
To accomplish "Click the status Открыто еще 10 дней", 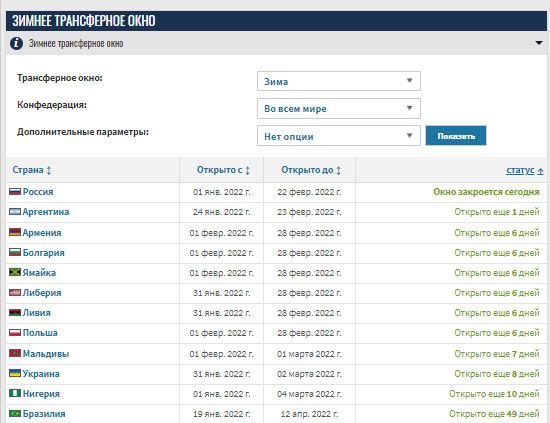I will click(x=494, y=394).
